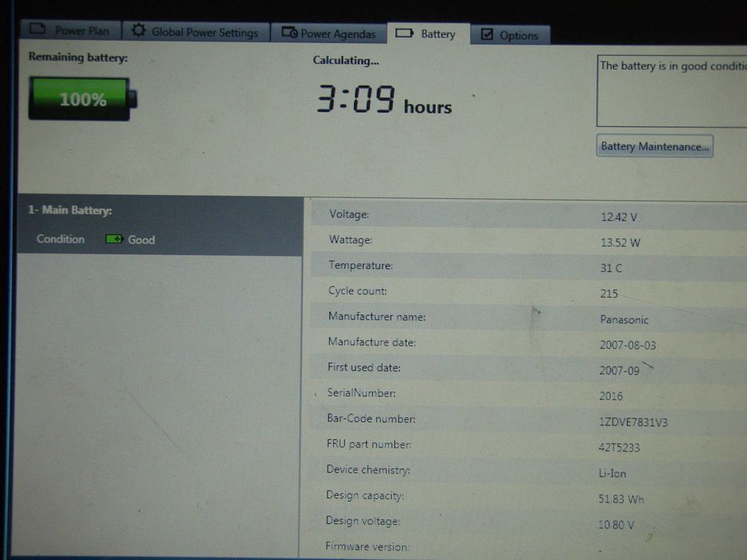Image resolution: width=747 pixels, height=560 pixels.
Task: Open Battery Maintenance dialog
Action: [x=655, y=146]
